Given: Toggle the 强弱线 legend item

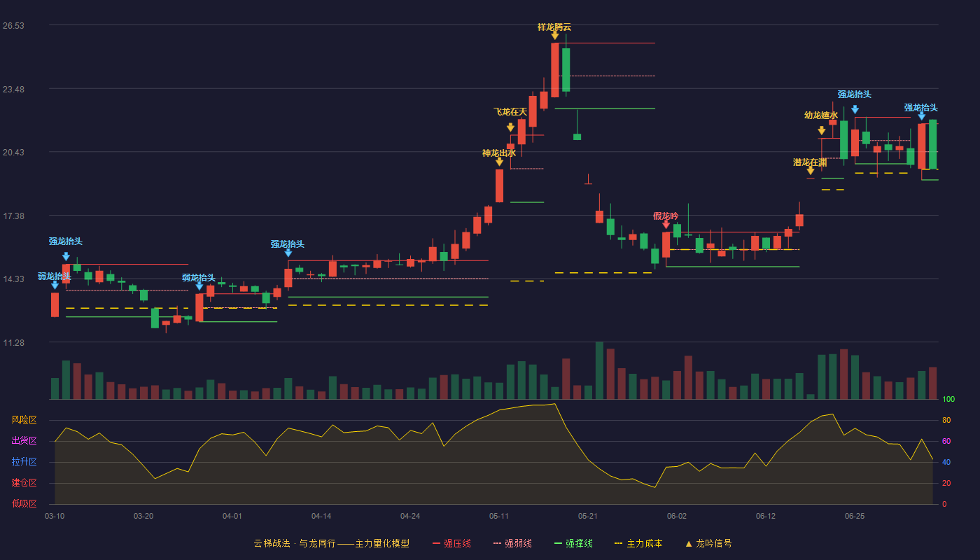Looking at the screenshot, I should (512, 543).
